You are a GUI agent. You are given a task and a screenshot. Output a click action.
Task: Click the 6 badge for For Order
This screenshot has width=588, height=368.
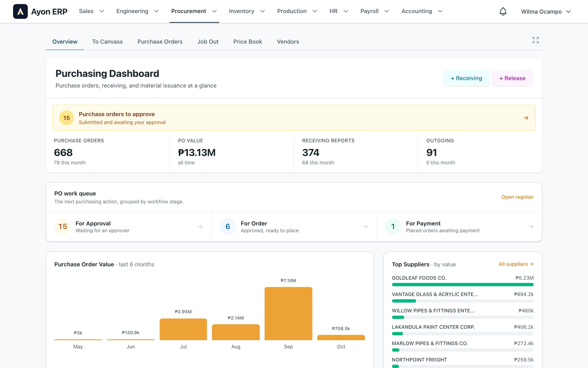click(228, 227)
